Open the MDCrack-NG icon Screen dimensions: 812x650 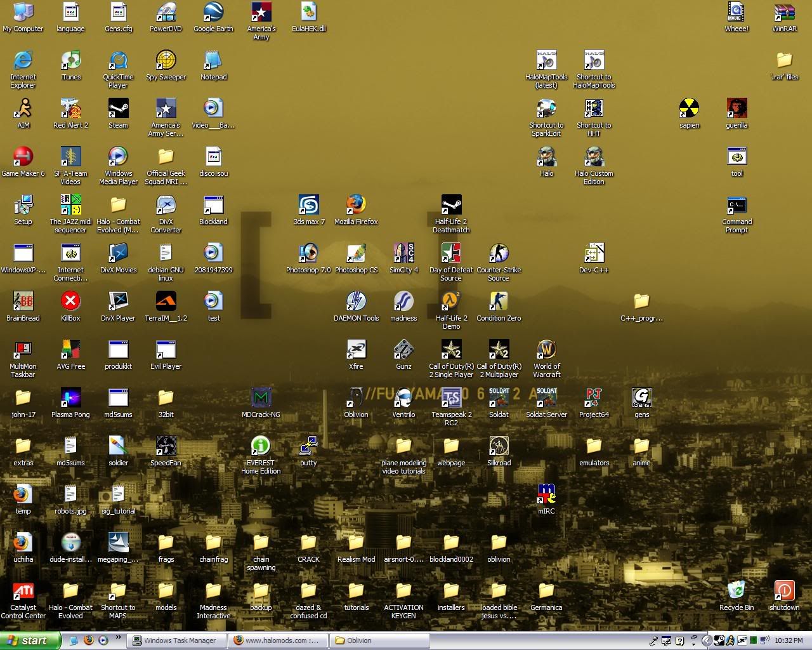point(261,403)
